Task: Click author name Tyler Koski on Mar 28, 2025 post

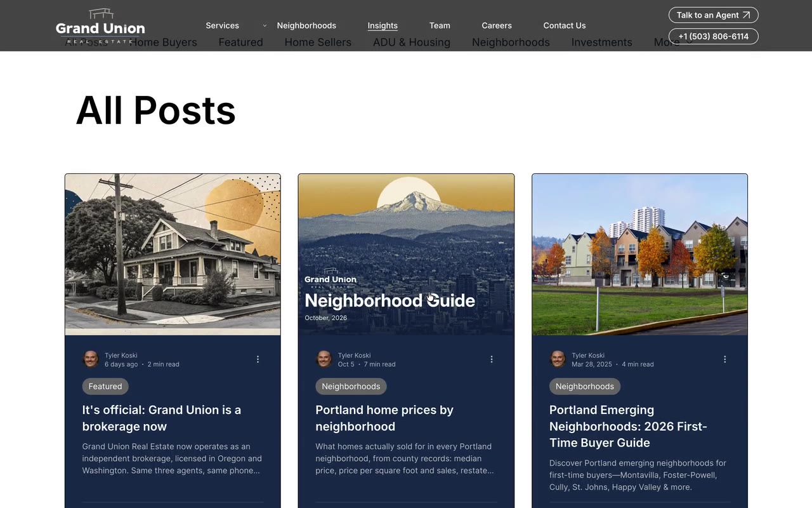Action: pyautogui.click(x=588, y=356)
